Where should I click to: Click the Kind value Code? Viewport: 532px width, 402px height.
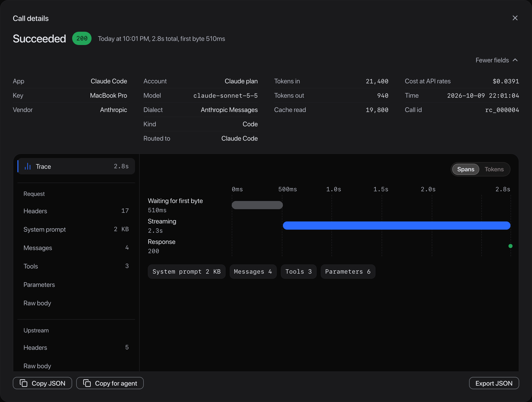(x=250, y=124)
